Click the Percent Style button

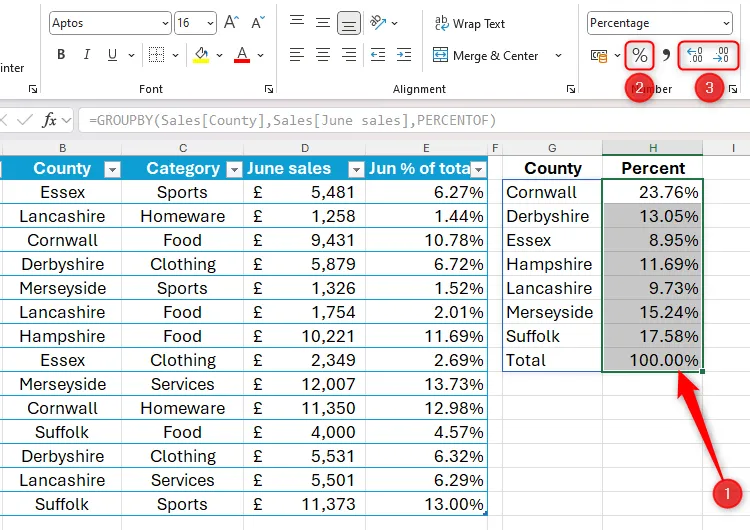point(639,56)
